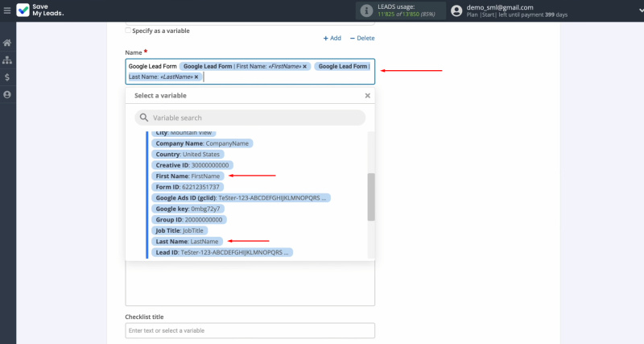644x344 pixels.
Task: Open the hamburger menu
Action: [x=7, y=10]
